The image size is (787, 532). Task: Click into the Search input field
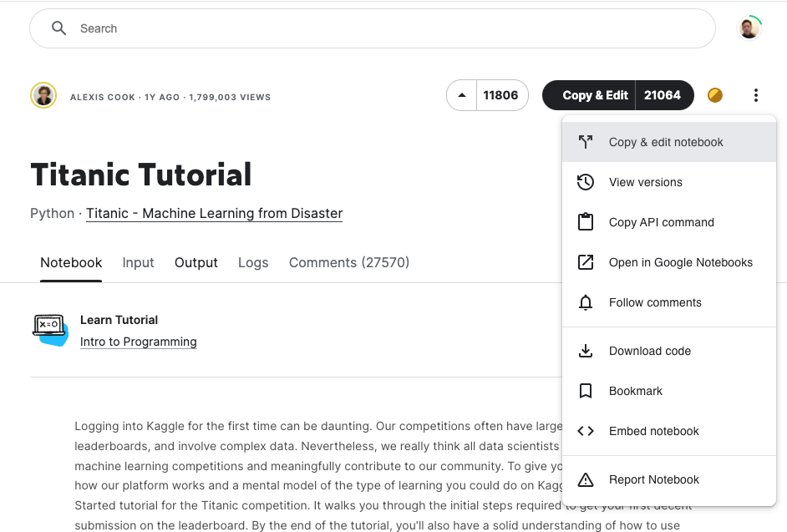pos(373,28)
